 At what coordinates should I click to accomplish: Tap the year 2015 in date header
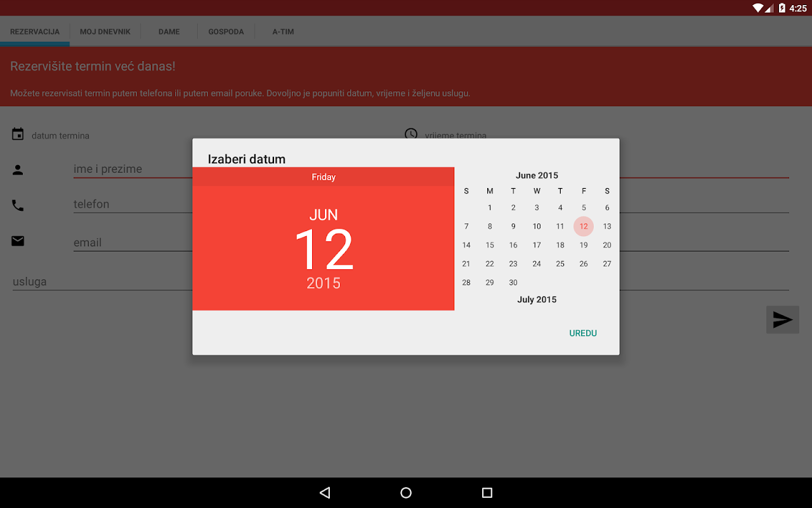click(x=324, y=283)
